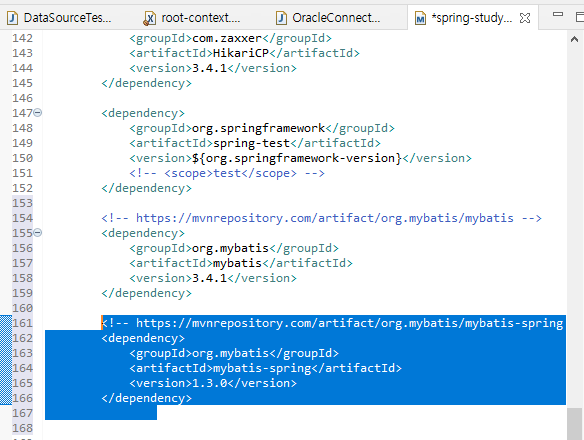This screenshot has height=440, width=584.
Task: Click the Maven icon on spring-study tab
Action: [x=420, y=18]
